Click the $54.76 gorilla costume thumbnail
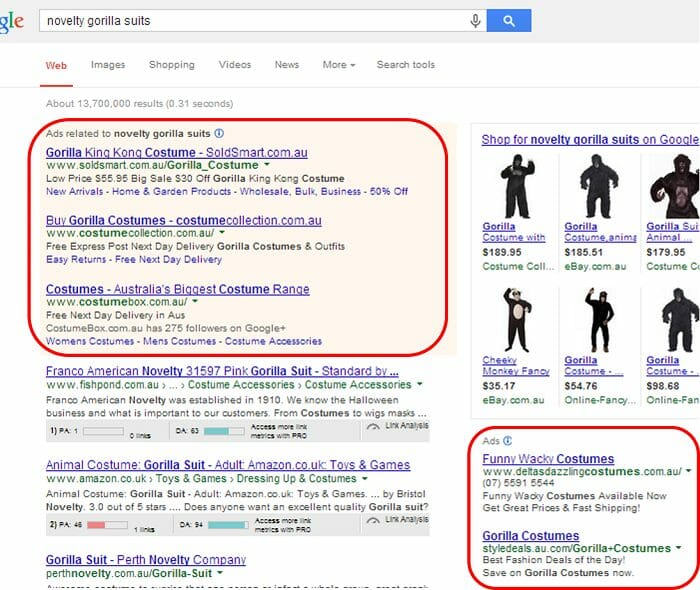The height and width of the screenshot is (590, 700). click(598, 320)
